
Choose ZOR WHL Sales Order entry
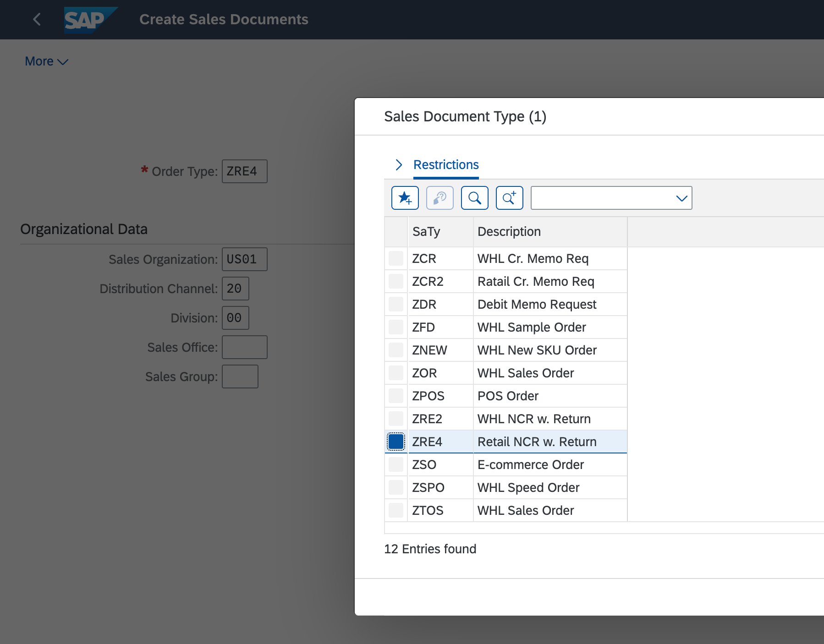coord(525,373)
